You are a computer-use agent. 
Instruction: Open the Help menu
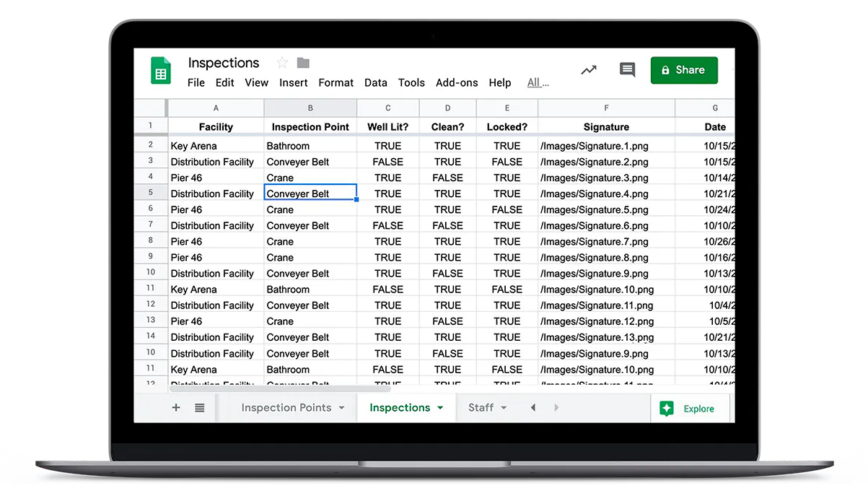click(500, 83)
